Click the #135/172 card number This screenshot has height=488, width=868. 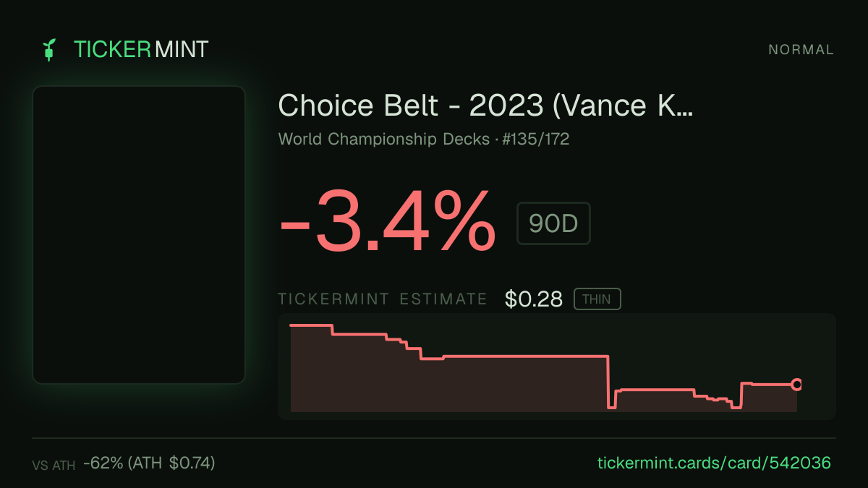pos(536,139)
